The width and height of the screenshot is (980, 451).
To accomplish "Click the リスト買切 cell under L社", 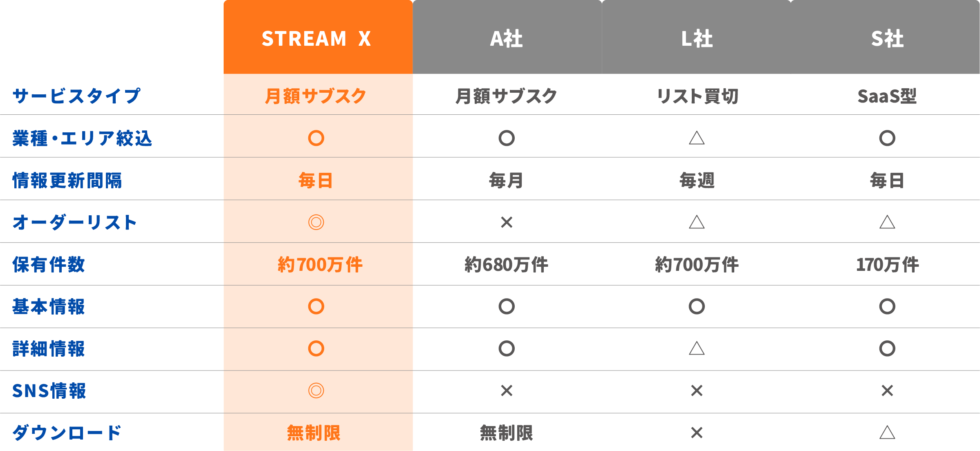I will pyautogui.click(x=697, y=96).
